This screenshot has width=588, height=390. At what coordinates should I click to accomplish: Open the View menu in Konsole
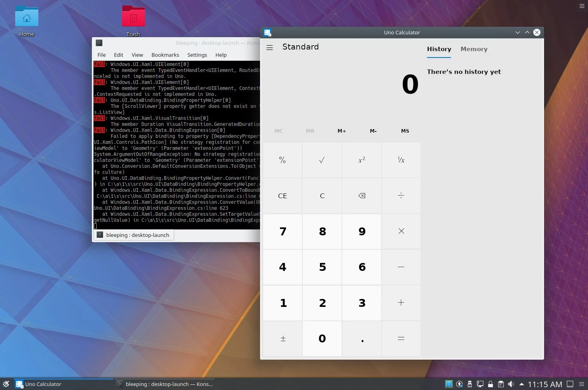137,55
